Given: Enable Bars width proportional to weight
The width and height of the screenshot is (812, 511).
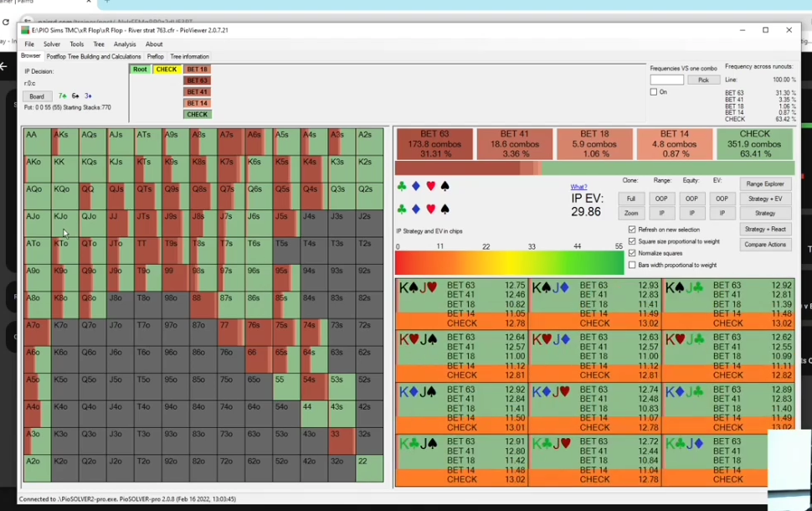Looking at the screenshot, I should (632, 265).
